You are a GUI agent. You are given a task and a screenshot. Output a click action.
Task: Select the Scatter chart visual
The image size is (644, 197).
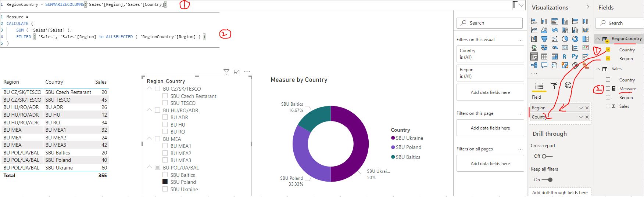[555, 39]
